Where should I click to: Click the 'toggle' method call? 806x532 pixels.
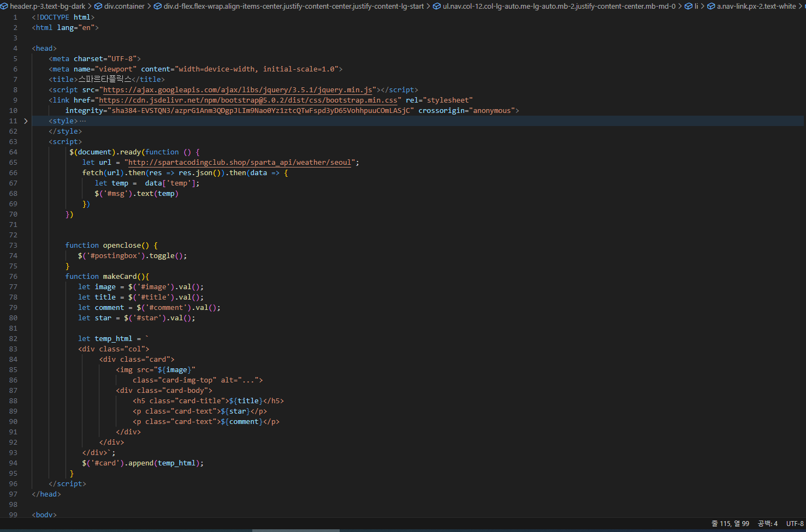pyautogui.click(x=162, y=256)
